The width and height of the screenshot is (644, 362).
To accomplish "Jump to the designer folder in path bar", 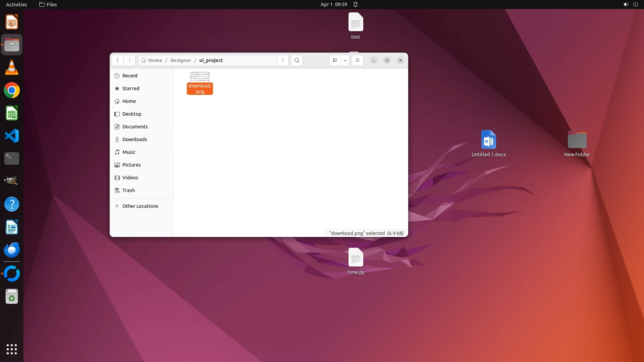I will [180, 60].
